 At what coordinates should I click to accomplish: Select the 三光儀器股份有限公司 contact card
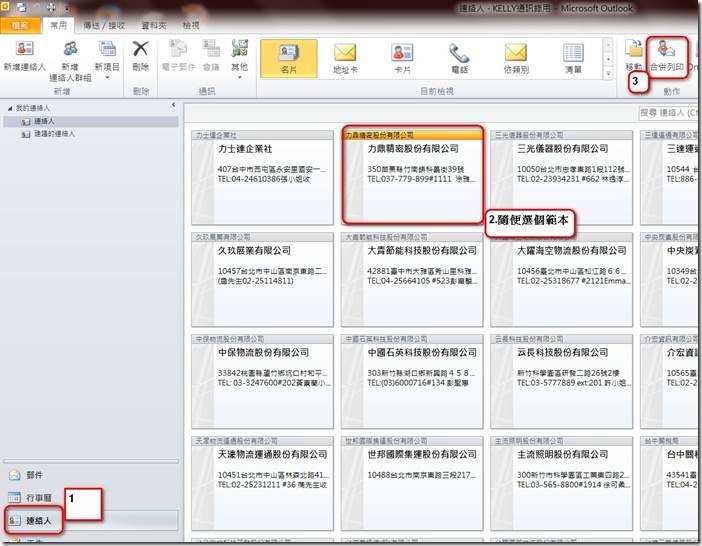(561, 178)
